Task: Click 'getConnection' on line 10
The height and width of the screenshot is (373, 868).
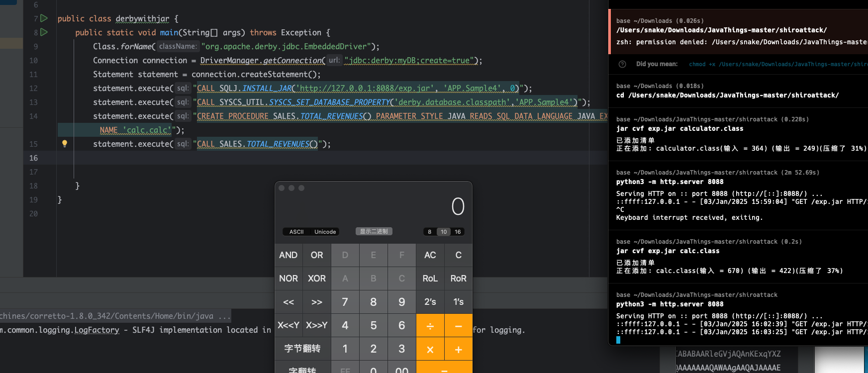Action: [292, 60]
